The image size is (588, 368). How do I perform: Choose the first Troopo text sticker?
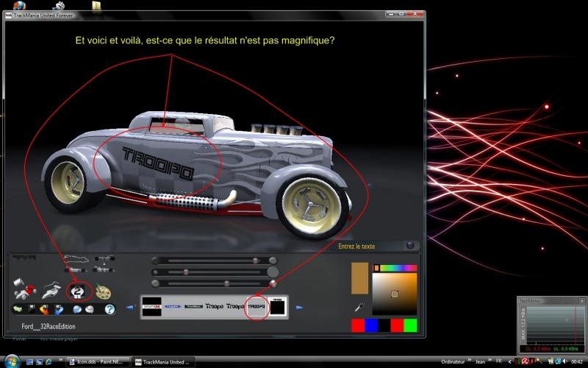[215, 306]
